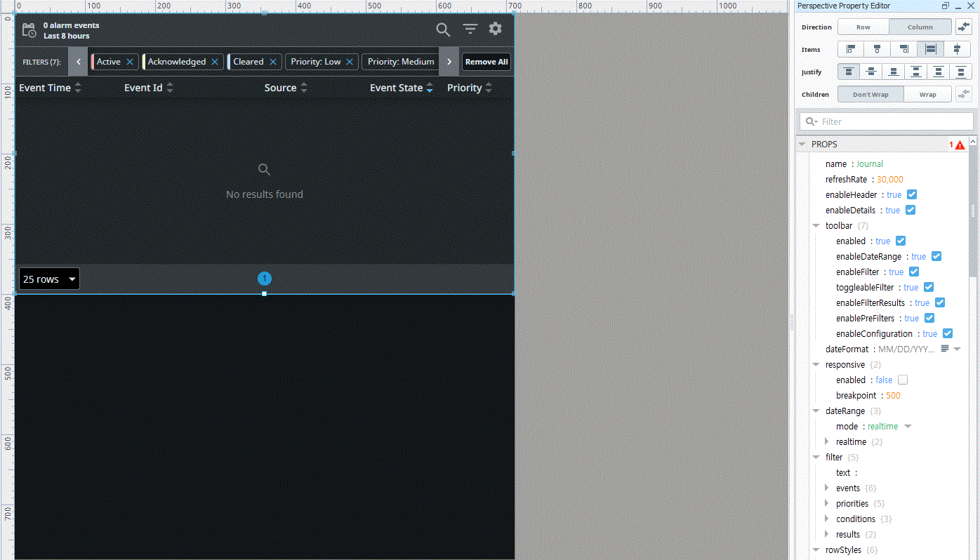Click the refreshRate value 30,000
This screenshot has width=980, height=560.
tap(889, 180)
